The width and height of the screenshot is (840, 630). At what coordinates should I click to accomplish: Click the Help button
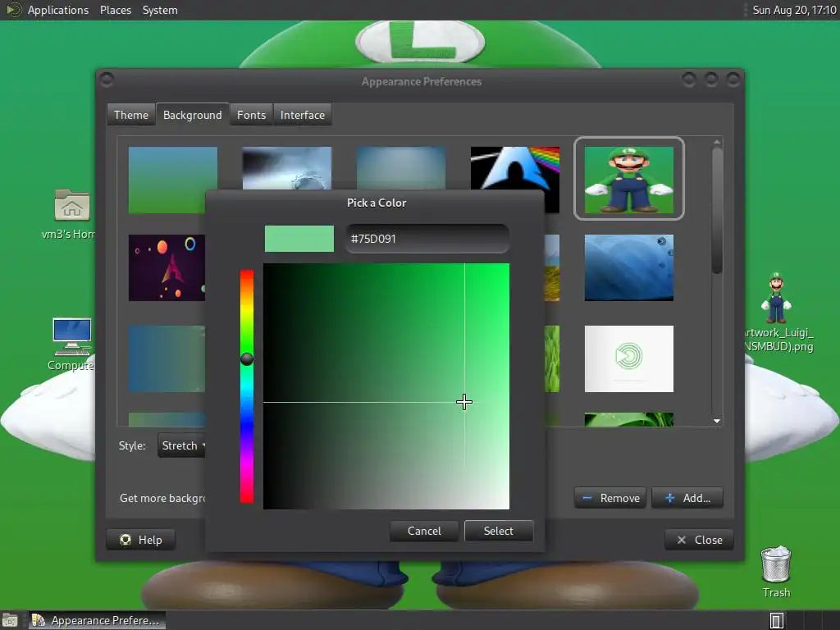pyautogui.click(x=140, y=540)
